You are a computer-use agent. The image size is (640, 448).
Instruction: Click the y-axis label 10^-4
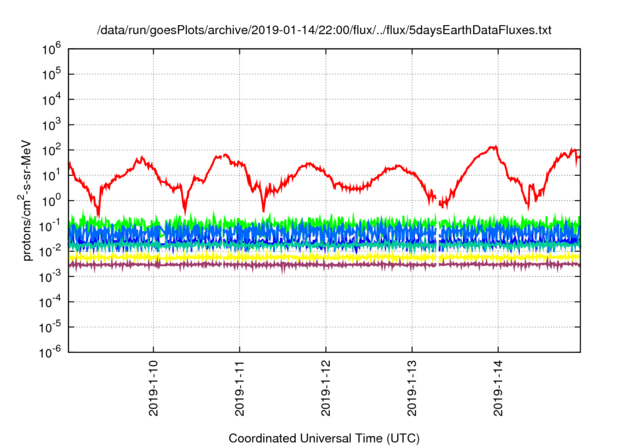[x=51, y=302]
